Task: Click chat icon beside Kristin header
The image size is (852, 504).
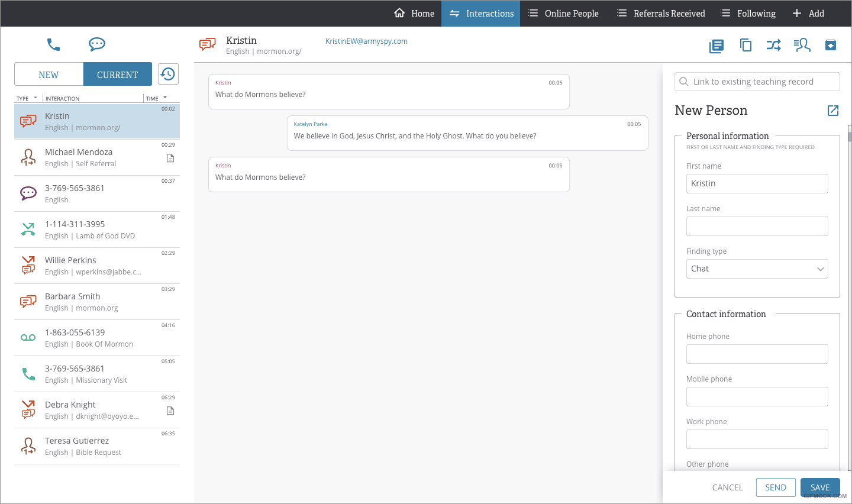Action: 208,44
